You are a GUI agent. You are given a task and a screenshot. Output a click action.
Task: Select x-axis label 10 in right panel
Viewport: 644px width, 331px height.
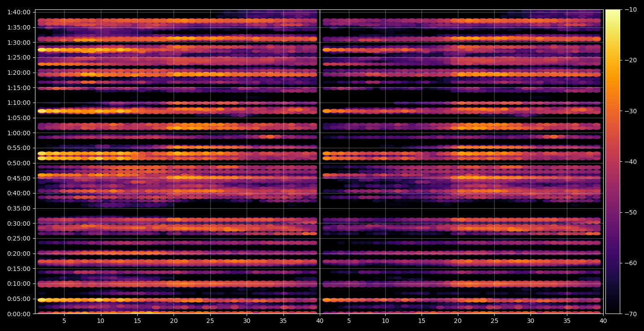tap(385, 321)
